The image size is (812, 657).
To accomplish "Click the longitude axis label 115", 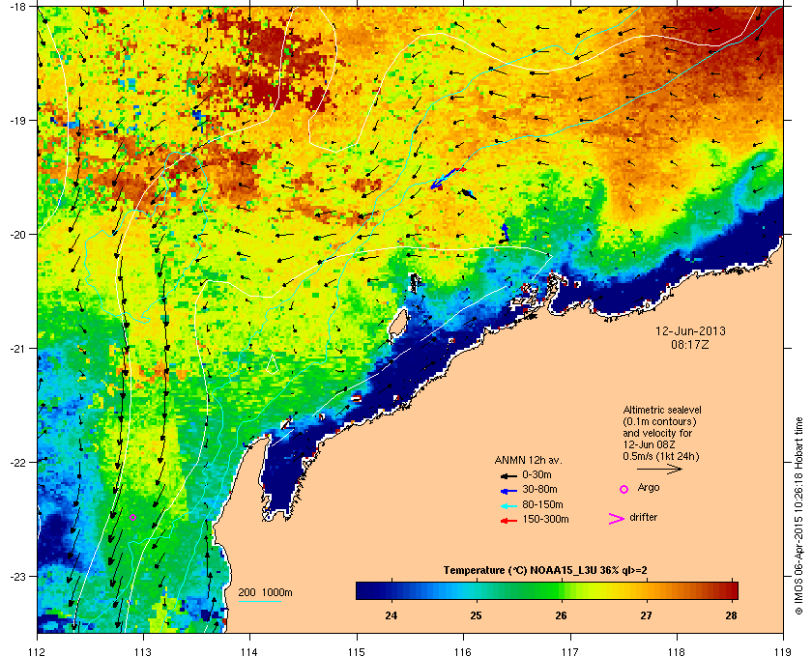I will coord(357,651).
